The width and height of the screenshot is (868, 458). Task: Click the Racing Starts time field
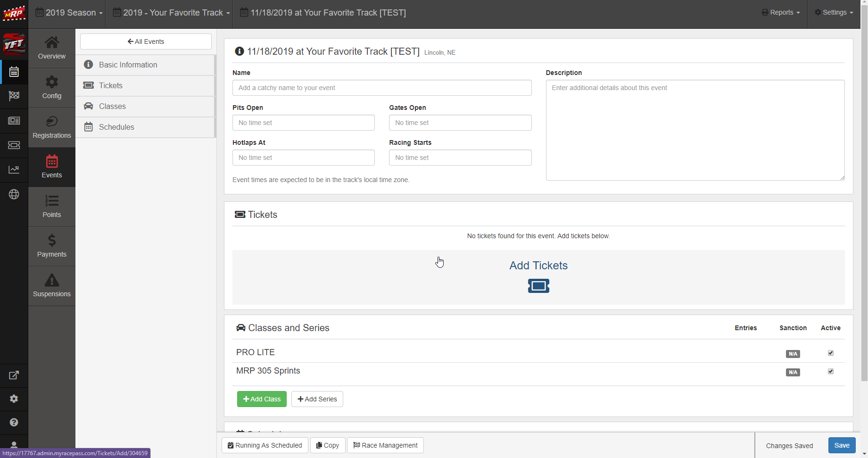click(460, 158)
